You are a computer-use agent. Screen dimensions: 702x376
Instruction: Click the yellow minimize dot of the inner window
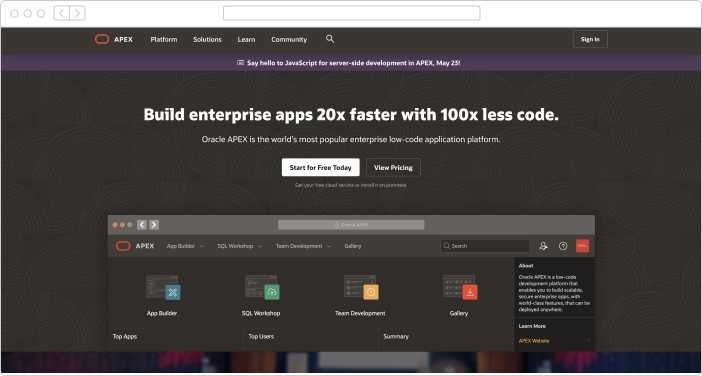coord(122,225)
